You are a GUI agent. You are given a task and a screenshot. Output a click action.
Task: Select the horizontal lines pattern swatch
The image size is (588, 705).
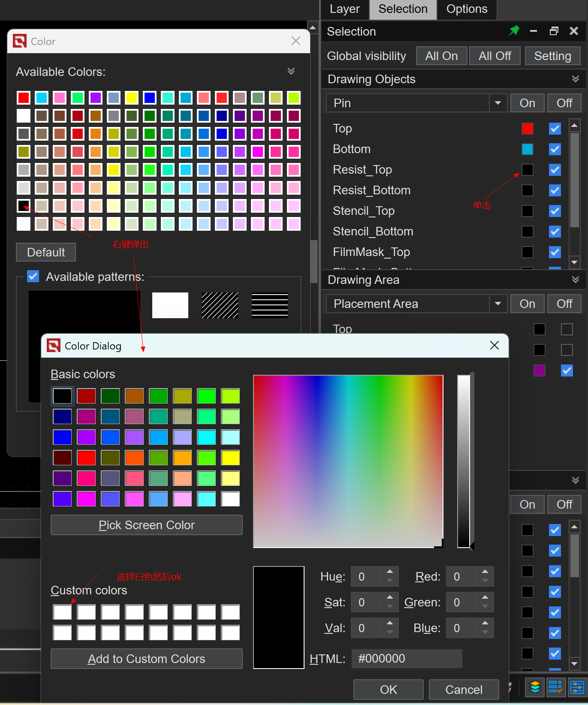click(x=270, y=305)
